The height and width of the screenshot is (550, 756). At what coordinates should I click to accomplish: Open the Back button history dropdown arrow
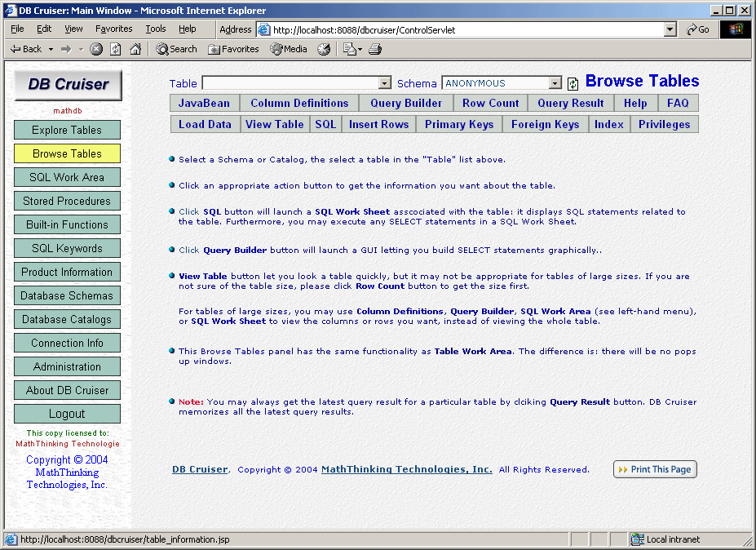51,49
